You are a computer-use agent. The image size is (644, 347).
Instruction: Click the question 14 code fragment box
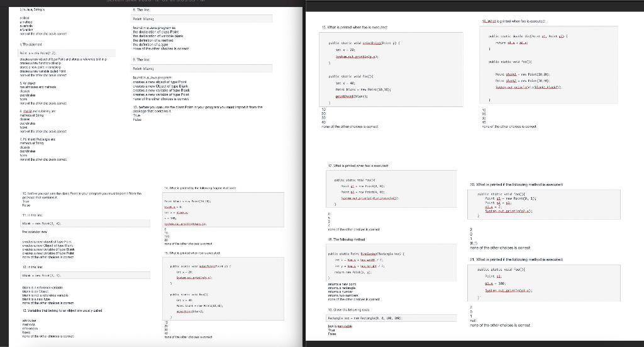(223, 210)
